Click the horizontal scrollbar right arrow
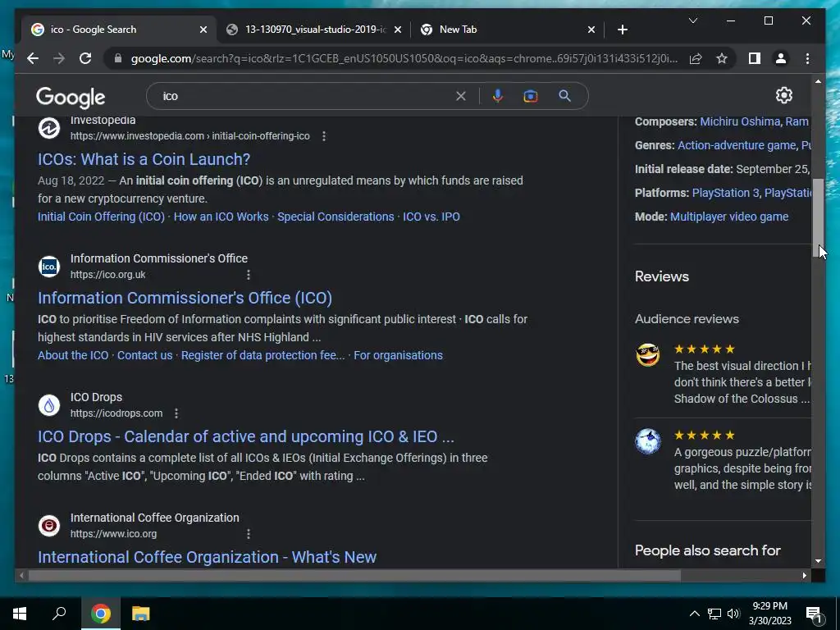840x630 pixels. [x=804, y=575]
